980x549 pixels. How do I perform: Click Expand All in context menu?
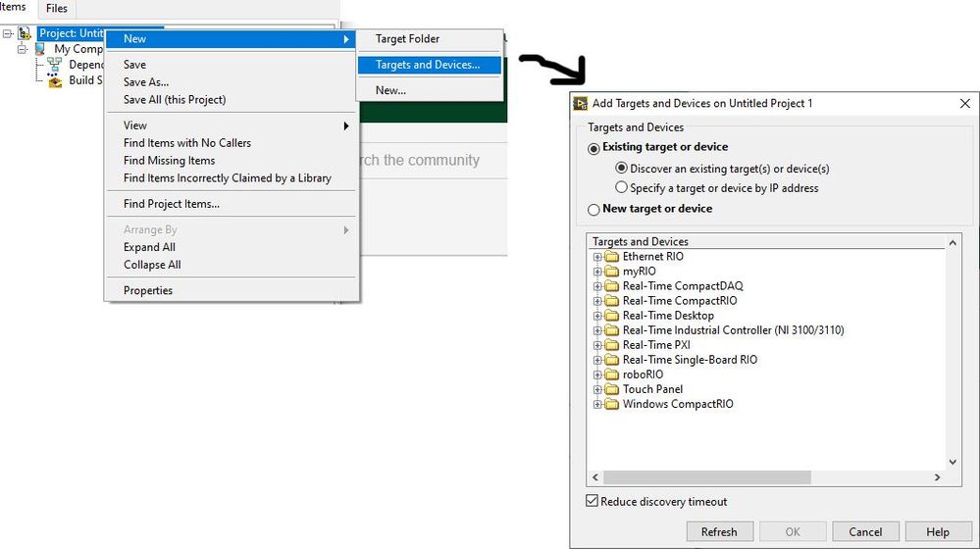pos(232,247)
